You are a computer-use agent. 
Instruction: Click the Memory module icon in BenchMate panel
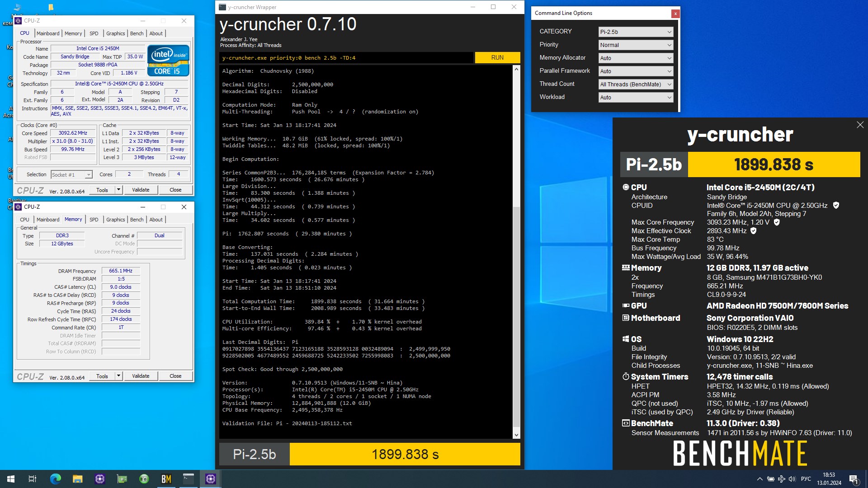coord(626,267)
